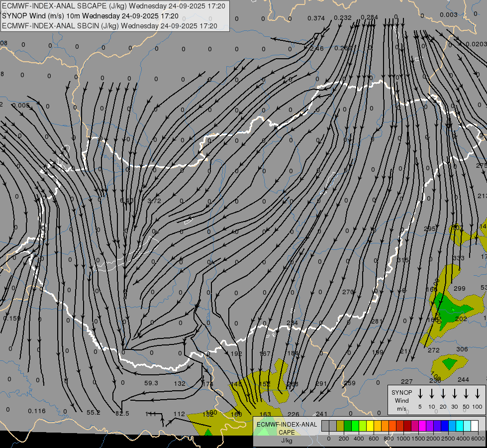Click the 6.43 value on the map

click(127, 201)
